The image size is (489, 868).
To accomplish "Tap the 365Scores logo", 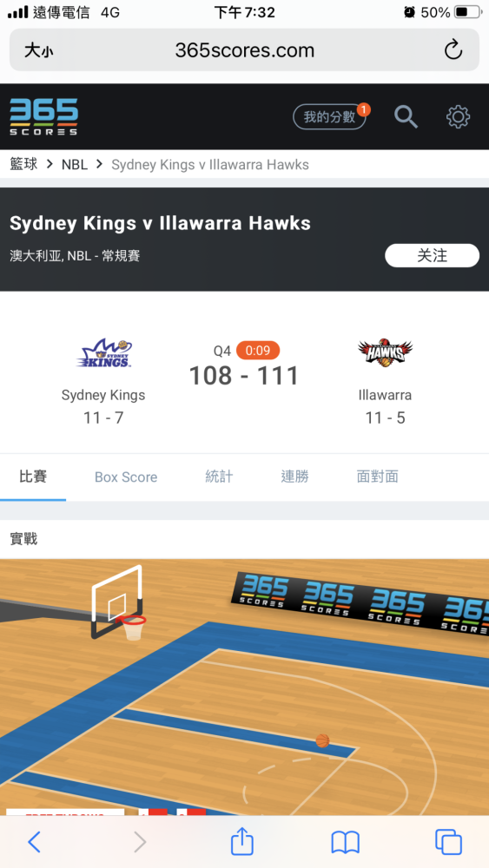I will click(x=43, y=117).
